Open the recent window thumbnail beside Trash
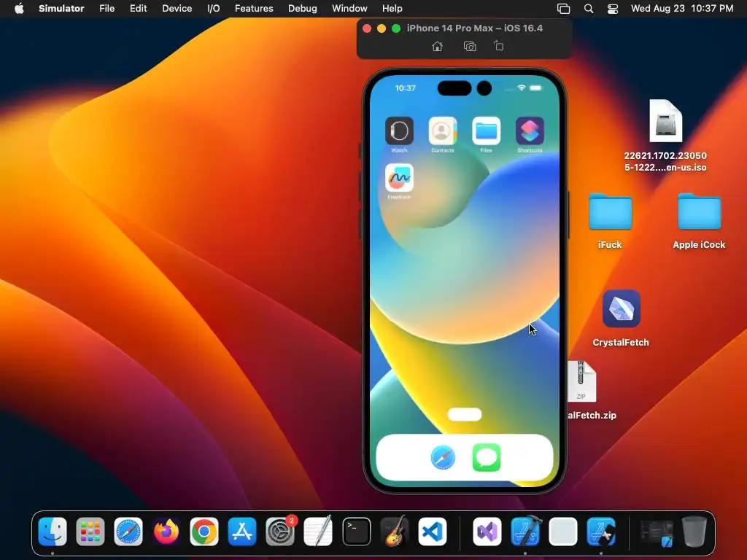 (657, 533)
